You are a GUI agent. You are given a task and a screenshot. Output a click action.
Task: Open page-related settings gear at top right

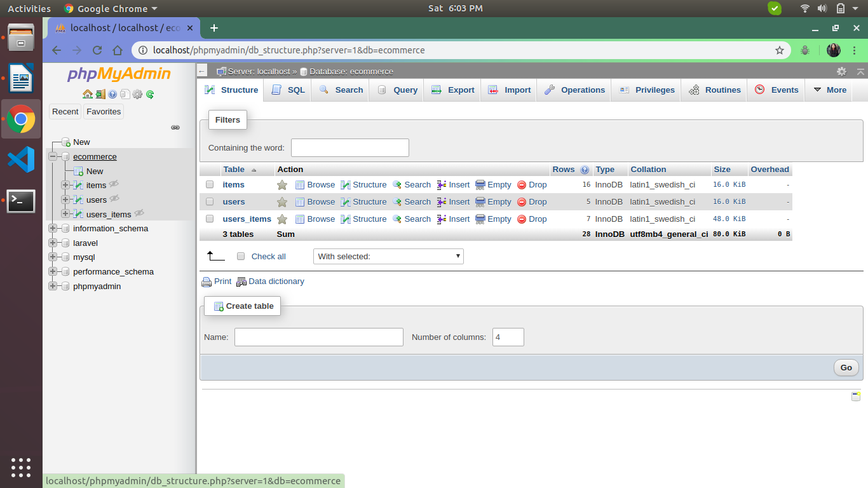click(842, 71)
